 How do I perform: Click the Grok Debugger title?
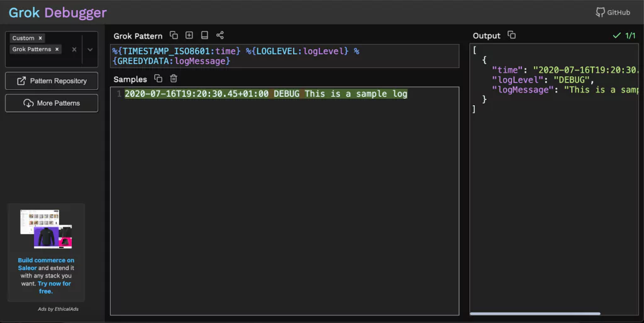click(x=58, y=13)
